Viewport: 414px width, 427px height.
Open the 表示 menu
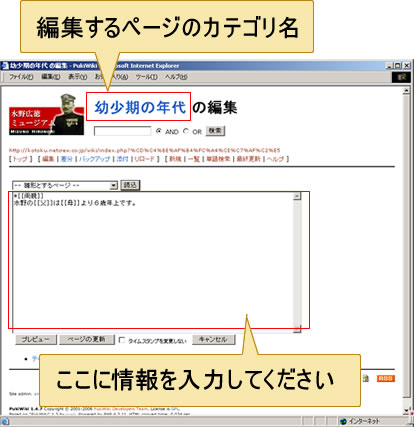[x=77, y=77]
